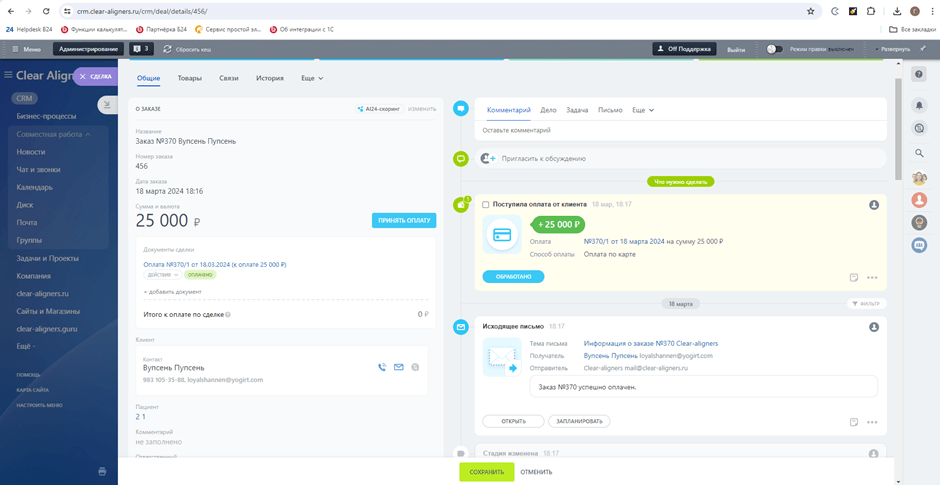940x485 pixels.
Task: Collapse the Совместная работа section
Action: pos(54,134)
